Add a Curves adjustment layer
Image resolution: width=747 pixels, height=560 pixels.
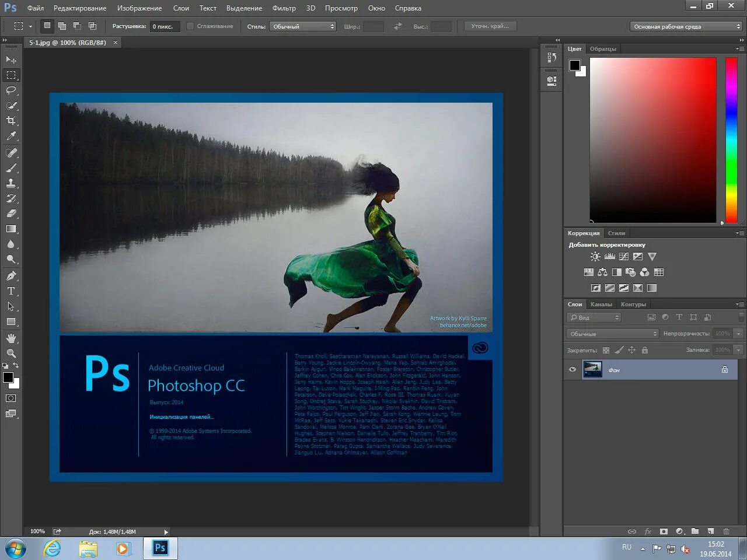tap(623, 256)
